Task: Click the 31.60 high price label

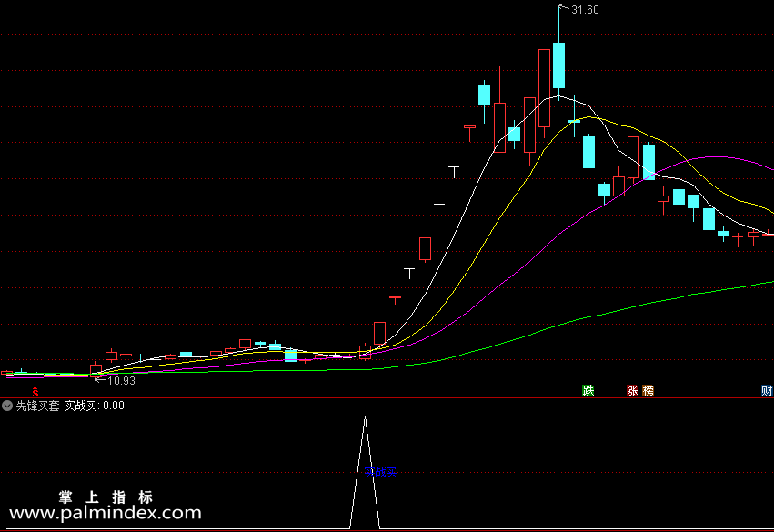Action: click(x=585, y=10)
